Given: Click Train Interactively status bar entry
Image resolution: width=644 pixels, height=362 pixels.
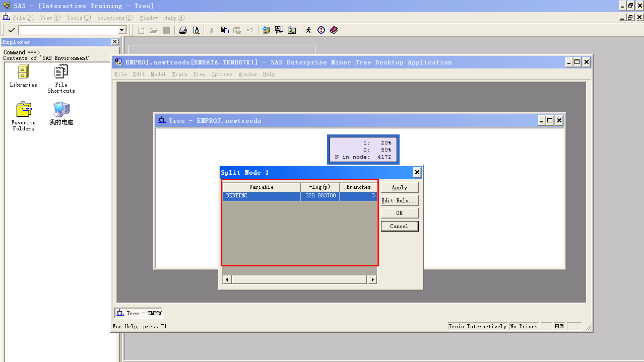Looking at the screenshot, I should pyautogui.click(x=478, y=326).
